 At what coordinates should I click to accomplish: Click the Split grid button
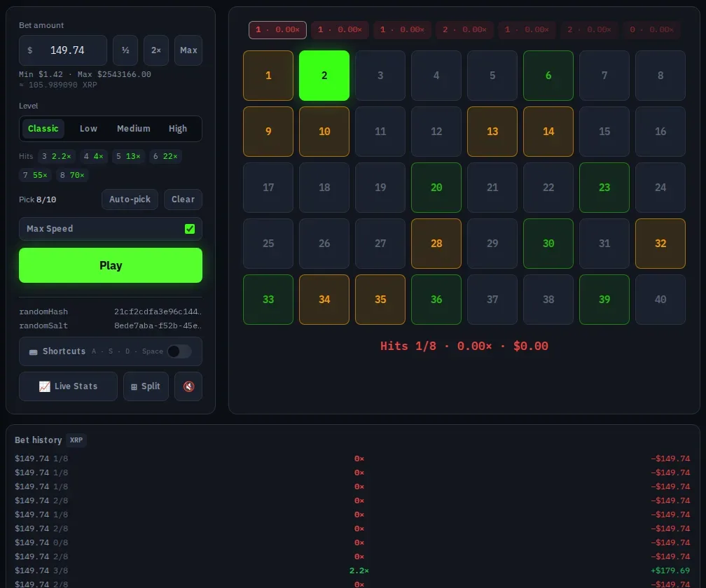tap(146, 386)
